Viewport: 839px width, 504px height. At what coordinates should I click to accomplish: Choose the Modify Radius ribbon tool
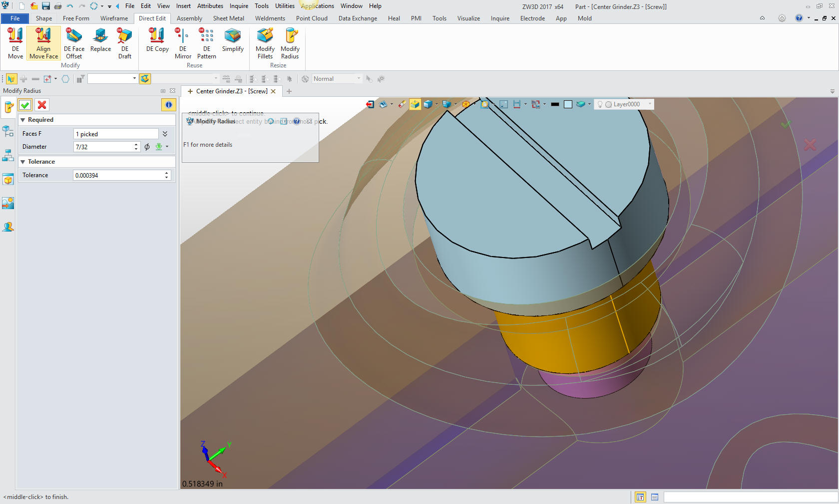tap(290, 43)
